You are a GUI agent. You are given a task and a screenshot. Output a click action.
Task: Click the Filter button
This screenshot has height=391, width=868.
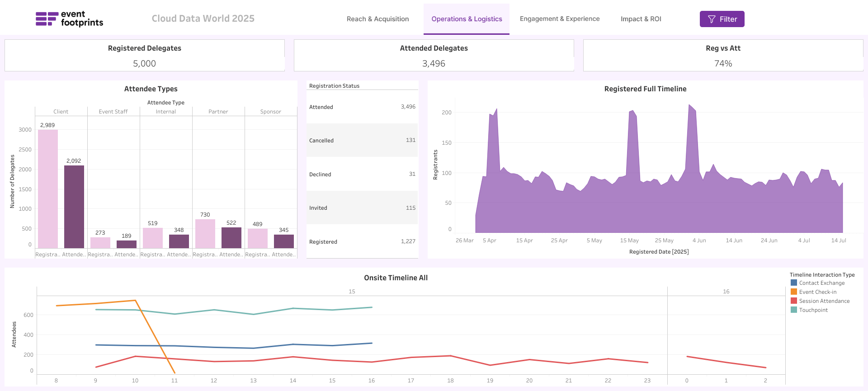pyautogui.click(x=722, y=19)
